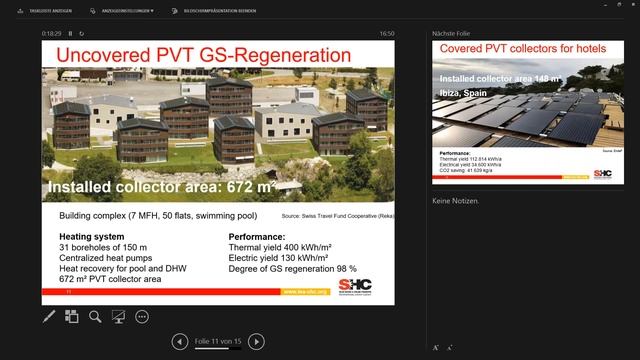
Task: Select the pen and laser pointer tool
Action: 49,317
